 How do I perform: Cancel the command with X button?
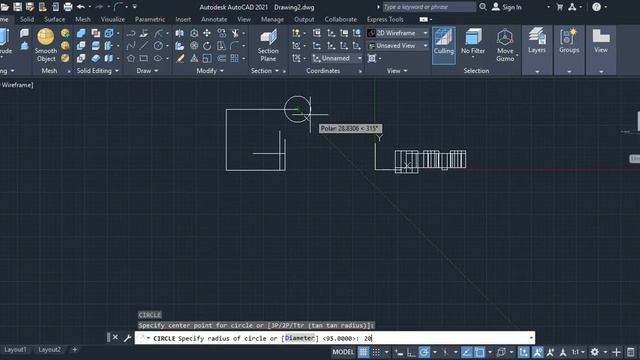[115, 338]
